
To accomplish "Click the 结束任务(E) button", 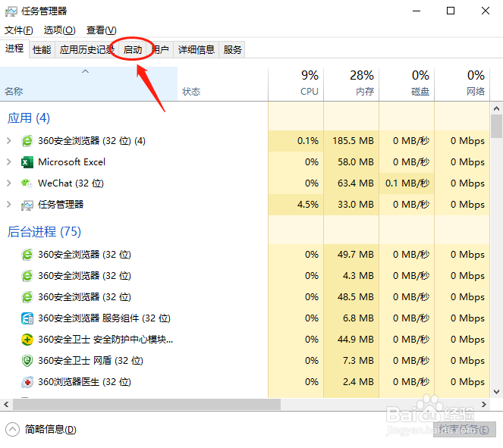I will coord(464,429).
